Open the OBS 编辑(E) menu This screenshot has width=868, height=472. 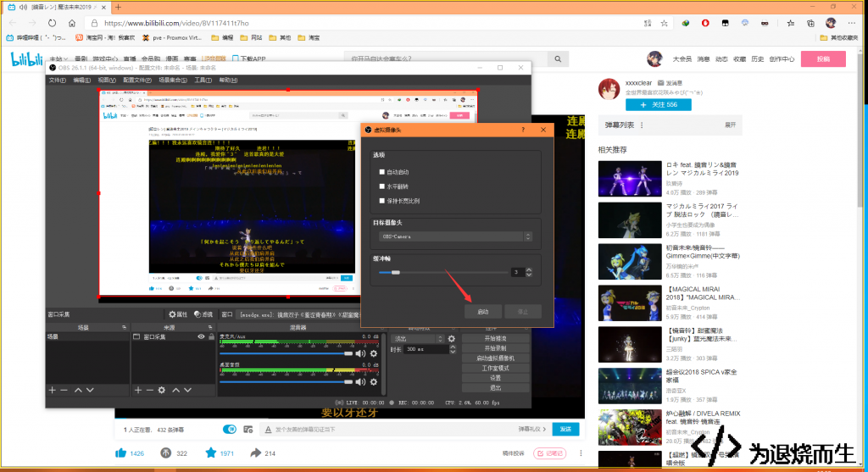pyautogui.click(x=82, y=81)
